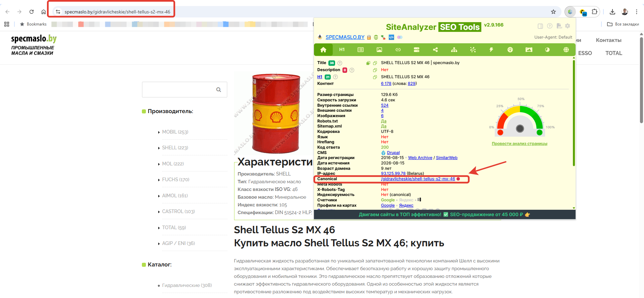Viewport: 644px width, 298px height.
Task: Open Яндекс map profile link
Action: 406,205
